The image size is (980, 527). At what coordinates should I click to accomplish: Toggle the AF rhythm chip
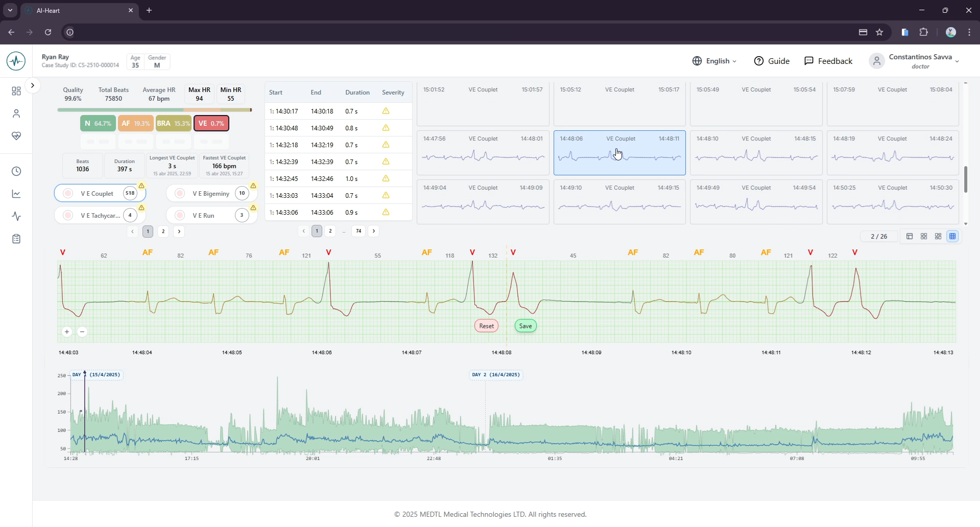click(x=135, y=123)
